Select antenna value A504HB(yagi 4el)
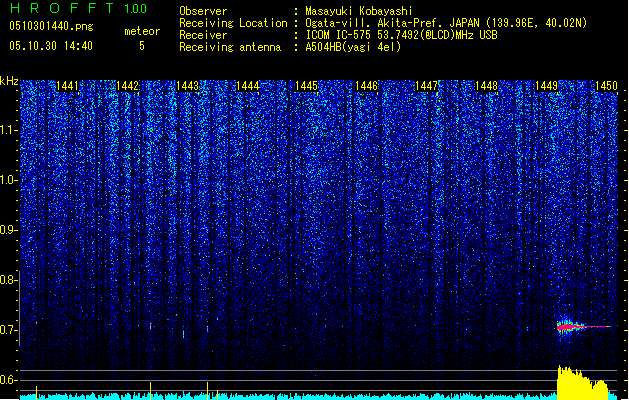 pyautogui.click(x=353, y=47)
